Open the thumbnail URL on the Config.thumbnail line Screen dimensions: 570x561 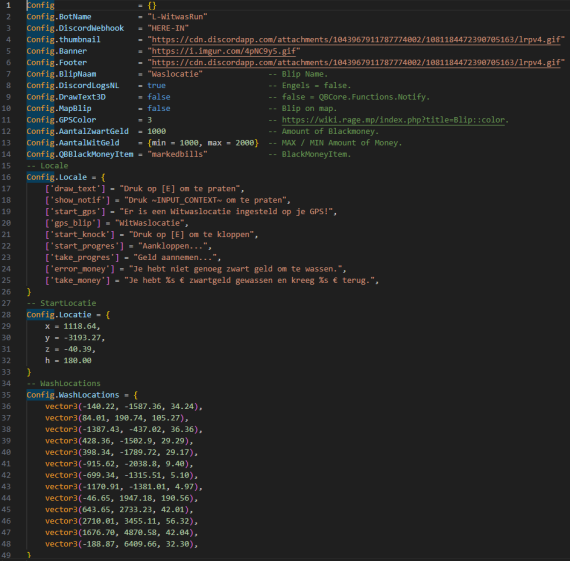click(x=356, y=40)
